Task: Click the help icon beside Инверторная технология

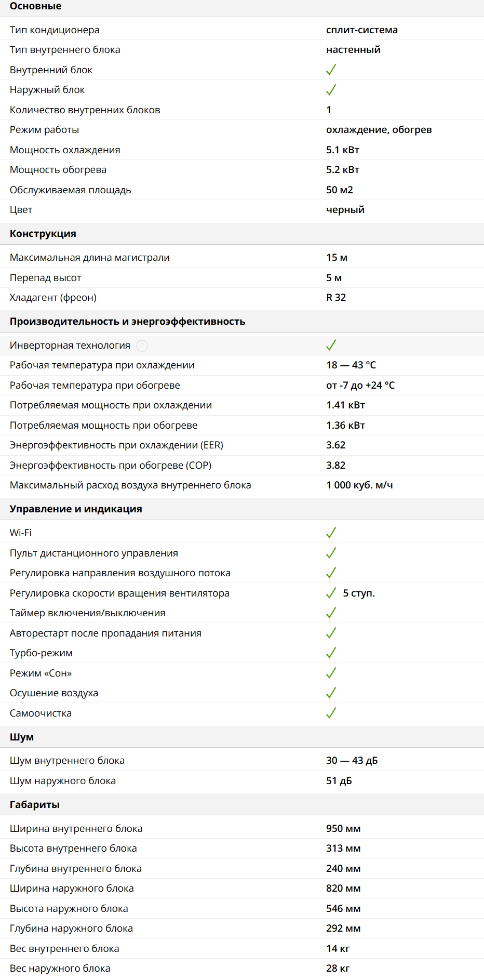Action: [142, 346]
